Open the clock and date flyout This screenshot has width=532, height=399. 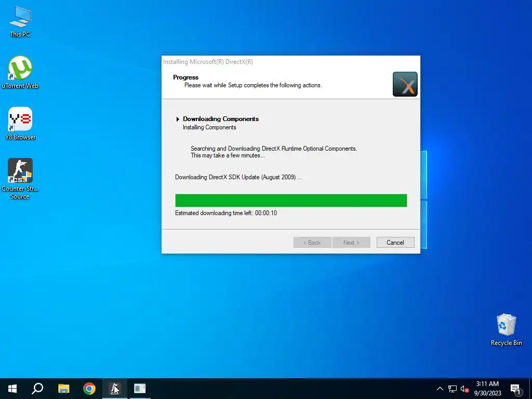click(x=487, y=389)
